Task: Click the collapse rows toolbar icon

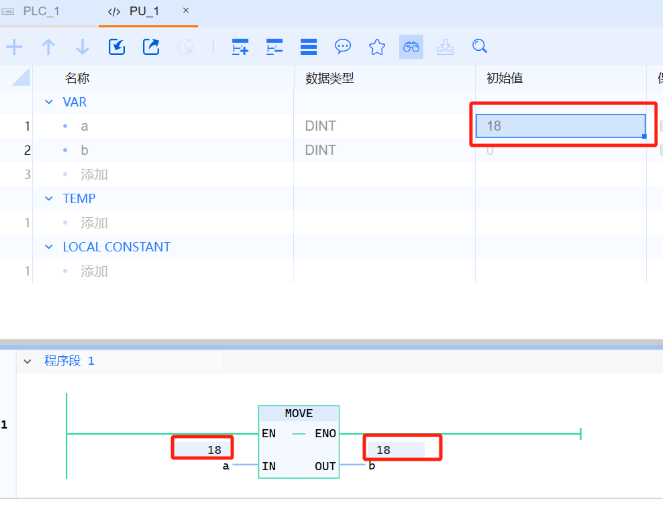Action: [274, 47]
